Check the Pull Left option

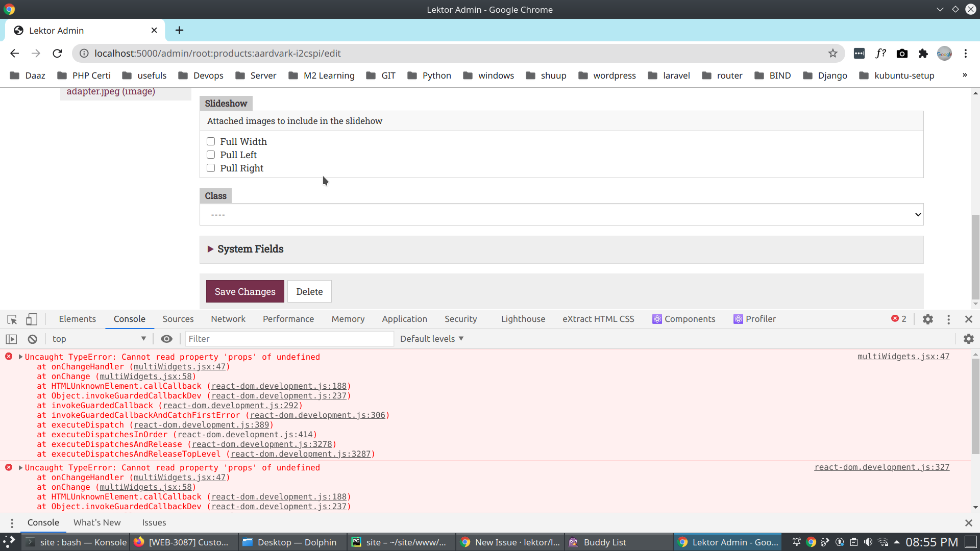211,155
